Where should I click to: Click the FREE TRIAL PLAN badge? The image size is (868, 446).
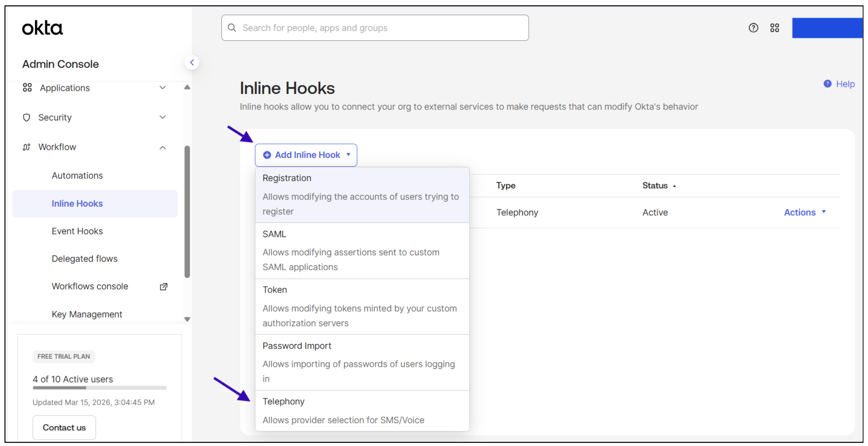[64, 357]
